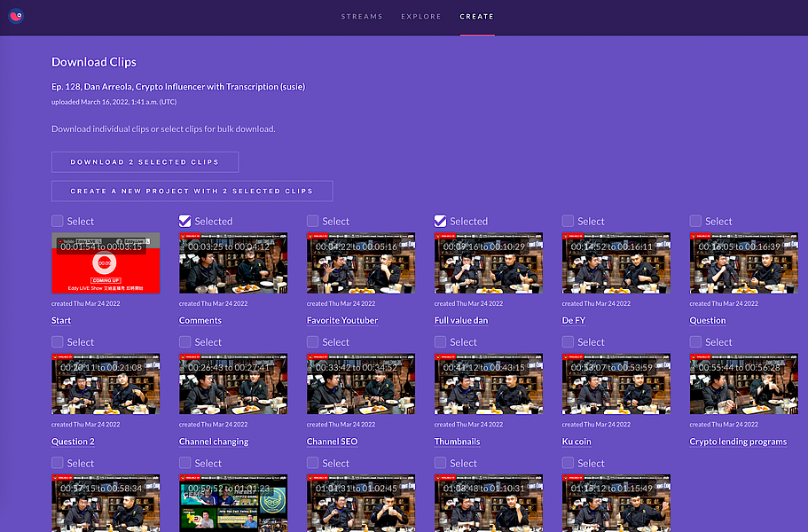Uncheck the Comments clip checkbox
The width and height of the screenshot is (808, 532).
[x=185, y=221]
